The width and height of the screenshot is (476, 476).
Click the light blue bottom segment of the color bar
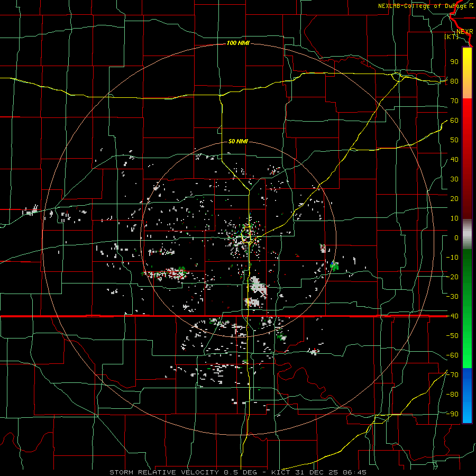pyautogui.click(x=467, y=413)
